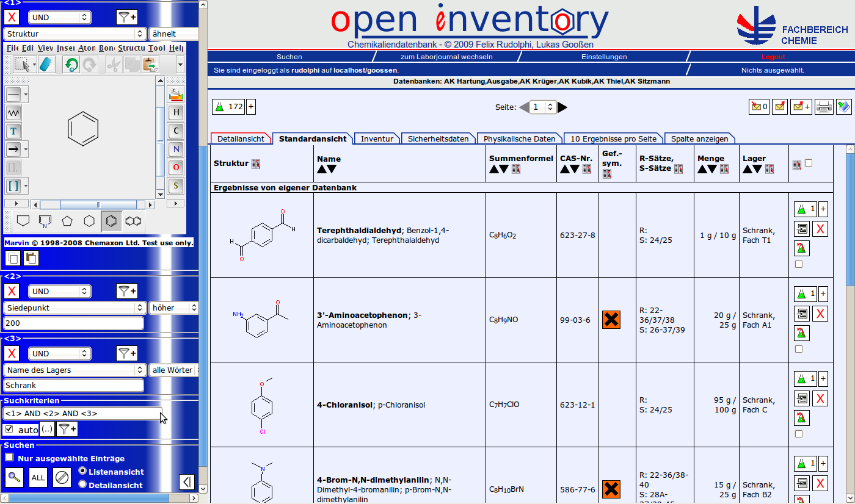The width and height of the screenshot is (855, 504).
Task: Pick the naphthalene ring template
Action: pos(133,221)
